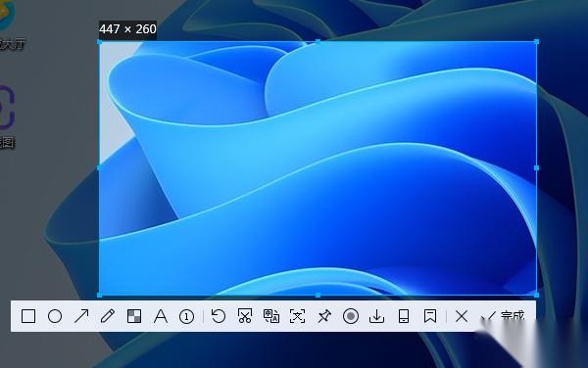Pin the screenshot to the screen

[x=324, y=316]
